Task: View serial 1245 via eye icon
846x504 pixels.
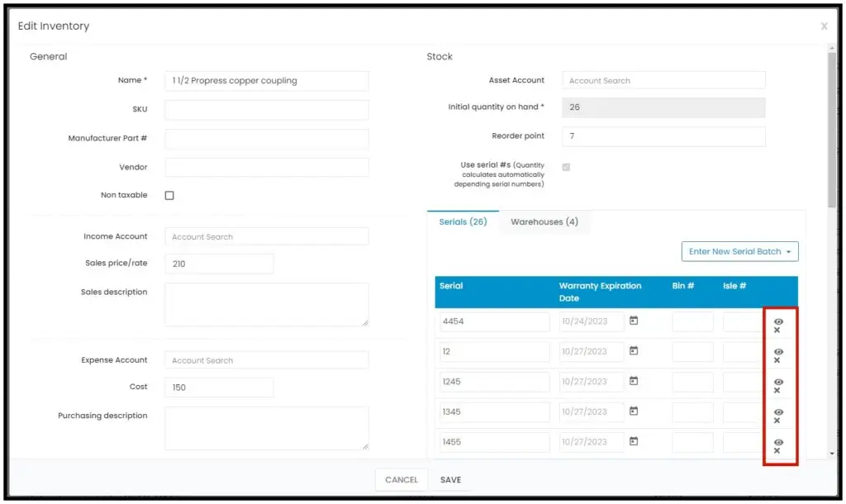Action: [778, 382]
